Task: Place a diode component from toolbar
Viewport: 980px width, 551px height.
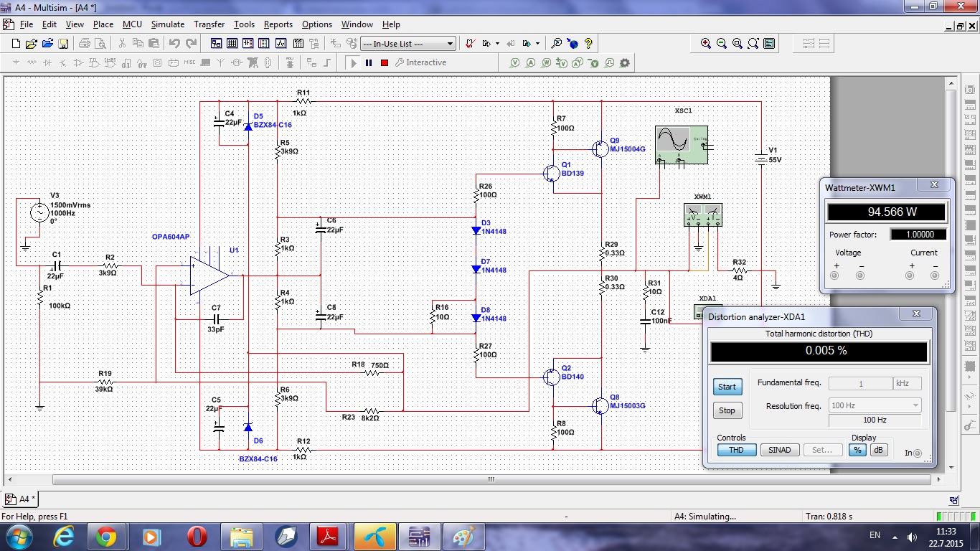Action: click(x=47, y=62)
